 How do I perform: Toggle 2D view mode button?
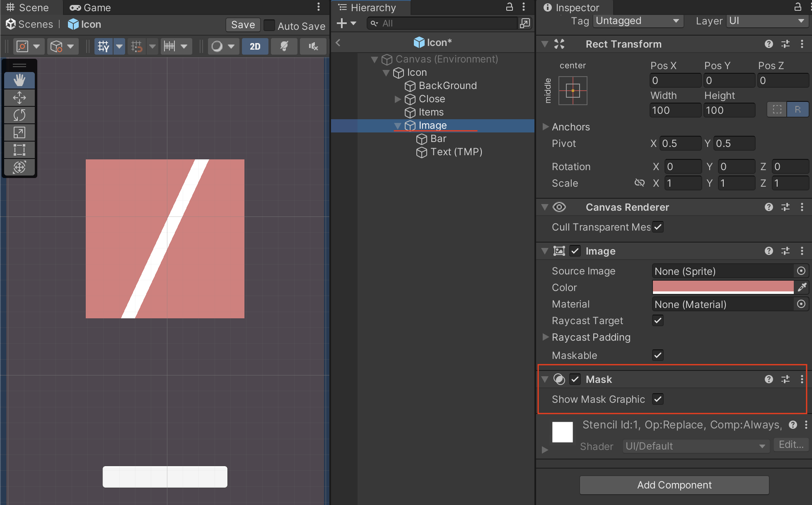tap(255, 46)
